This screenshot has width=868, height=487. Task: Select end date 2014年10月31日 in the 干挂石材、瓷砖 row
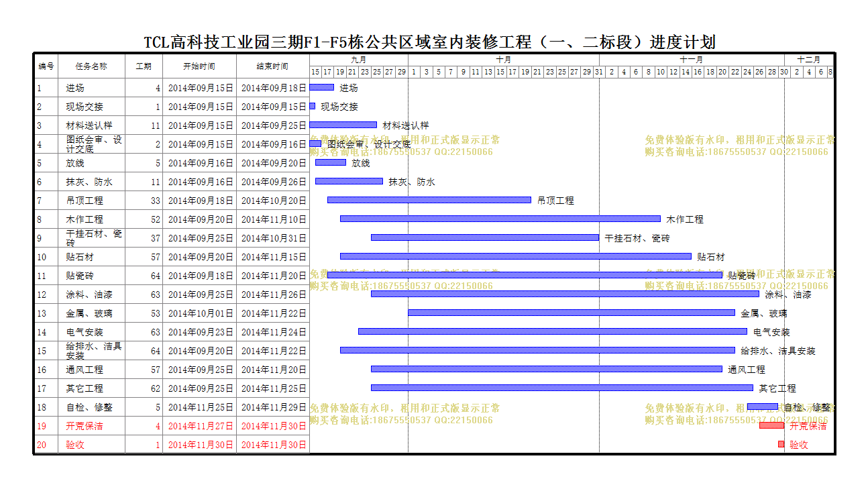(x=274, y=238)
